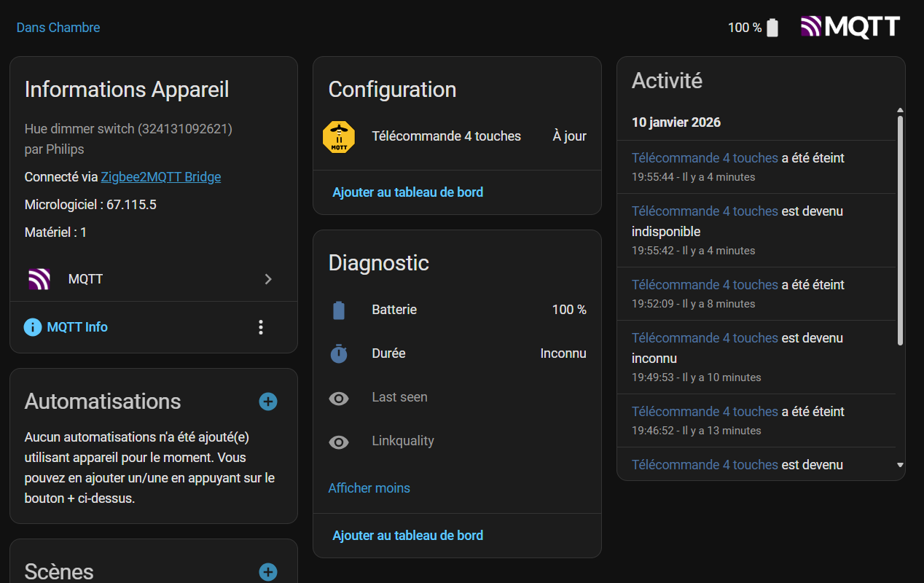Open the Dans Chambre area link
Screen dimensions: 924x583
pos(58,28)
